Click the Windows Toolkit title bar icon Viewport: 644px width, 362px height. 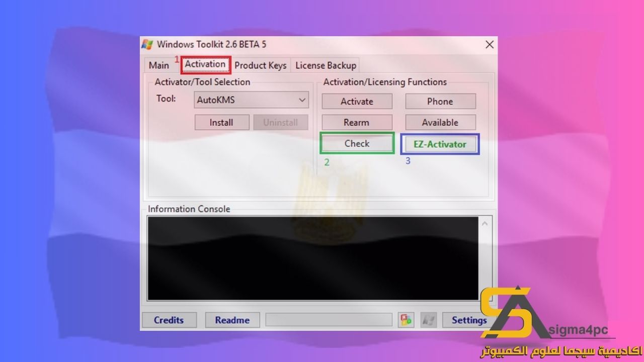click(x=147, y=44)
